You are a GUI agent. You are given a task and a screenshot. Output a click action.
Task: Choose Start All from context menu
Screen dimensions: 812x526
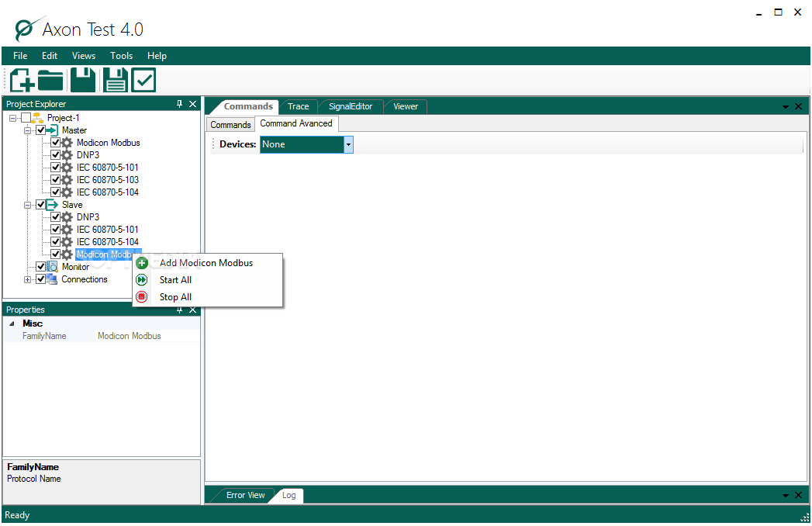pos(208,280)
